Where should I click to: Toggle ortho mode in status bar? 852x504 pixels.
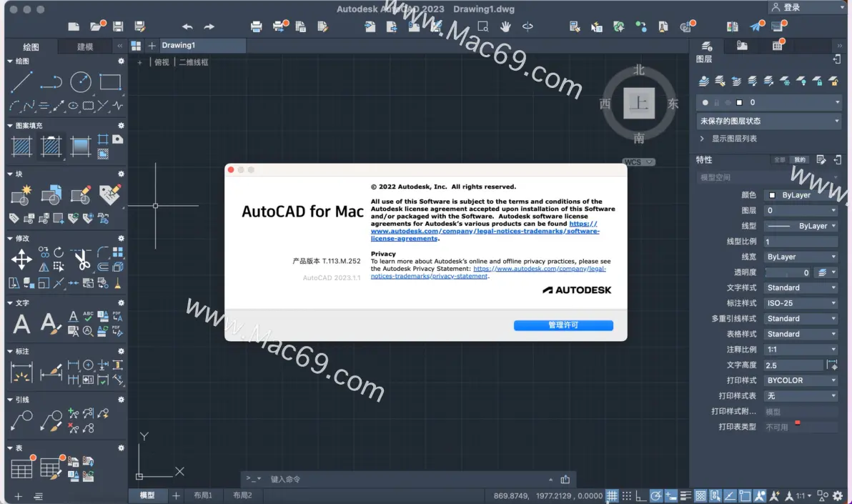[x=641, y=495]
